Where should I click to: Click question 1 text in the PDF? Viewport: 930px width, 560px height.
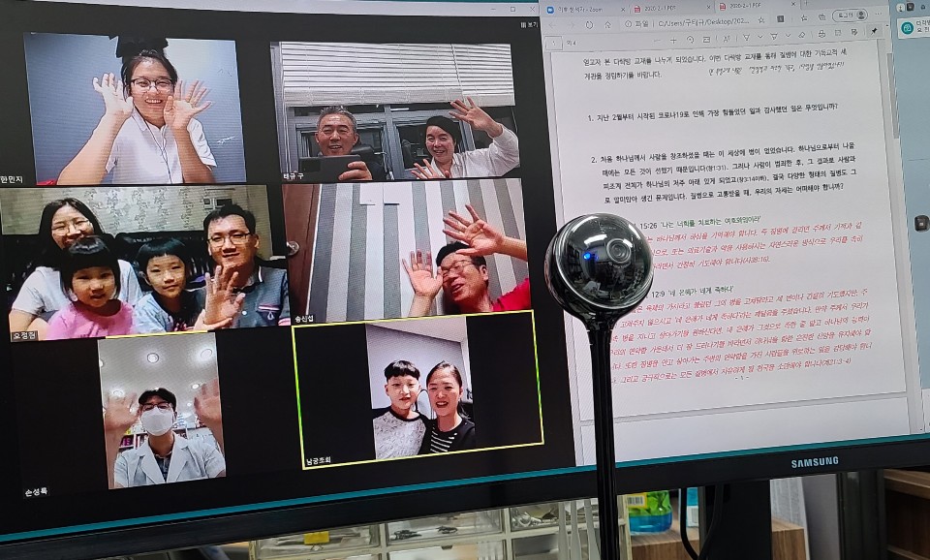pos(712,112)
